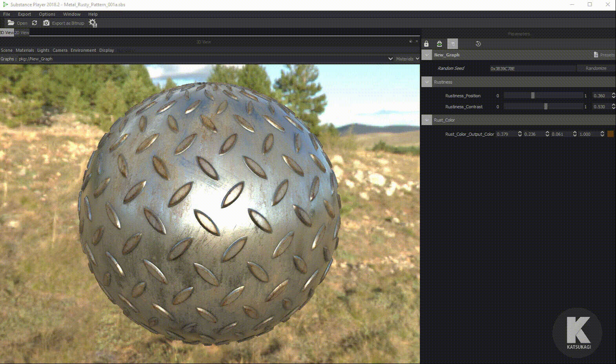Viewport: 616px width, 364px height.
Task: Click the Open folder icon
Action: (x=11, y=23)
